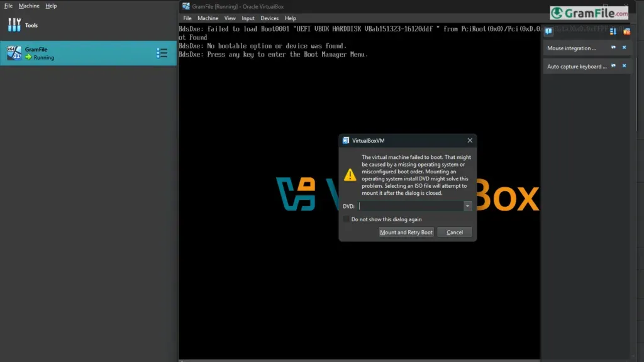
Task: Click 'Press any key' Boot Manager line
Action: tap(274, 55)
